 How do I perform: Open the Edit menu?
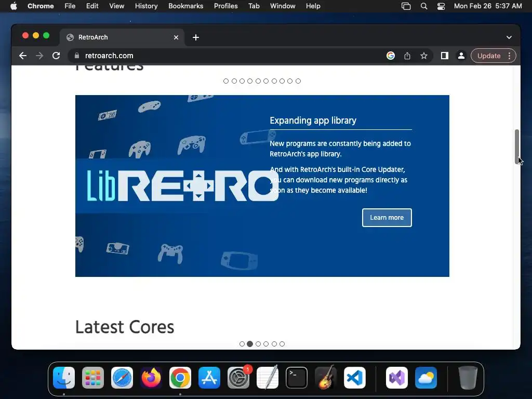[92, 6]
